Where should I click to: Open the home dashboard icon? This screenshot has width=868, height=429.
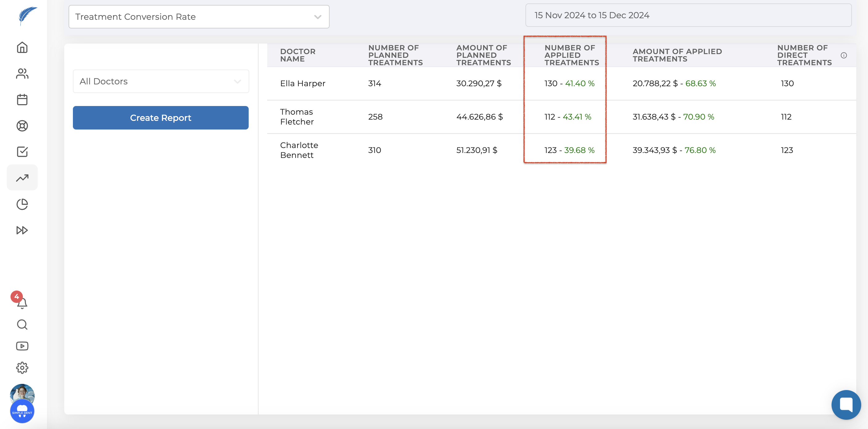tap(22, 48)
